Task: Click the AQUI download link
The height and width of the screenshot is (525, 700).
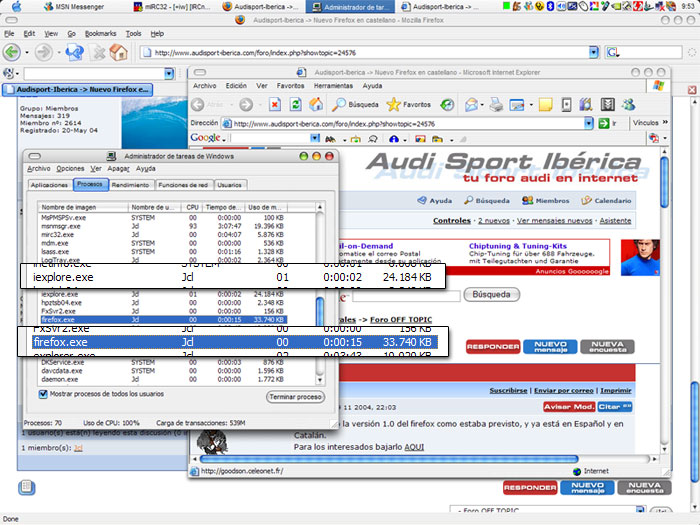Action: click(414, 447)
